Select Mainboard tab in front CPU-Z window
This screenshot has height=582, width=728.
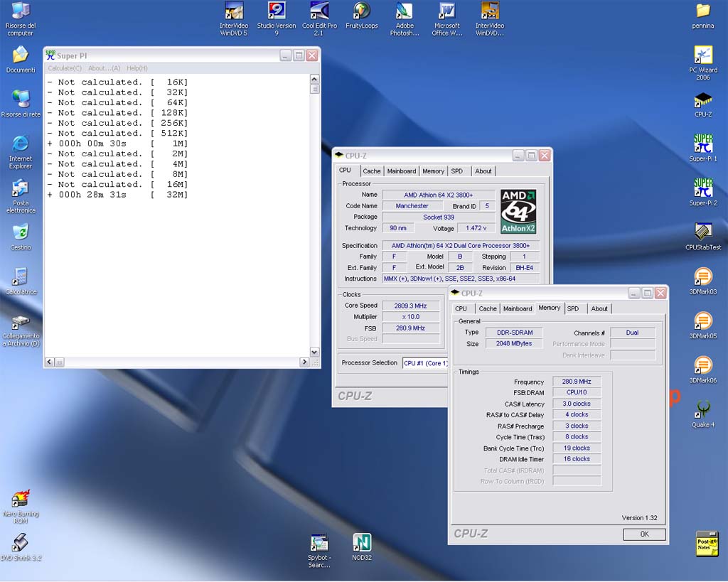[518, 308]
